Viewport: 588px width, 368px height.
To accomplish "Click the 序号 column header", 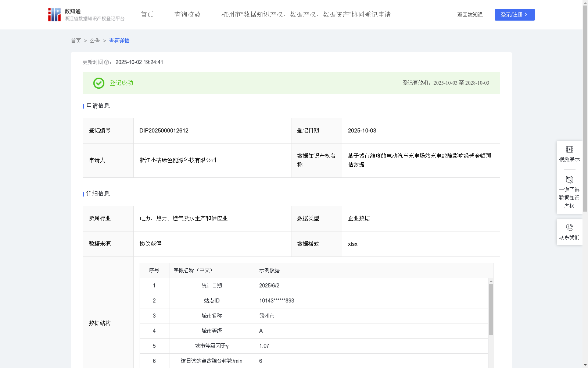I will [x=154, y=270].
